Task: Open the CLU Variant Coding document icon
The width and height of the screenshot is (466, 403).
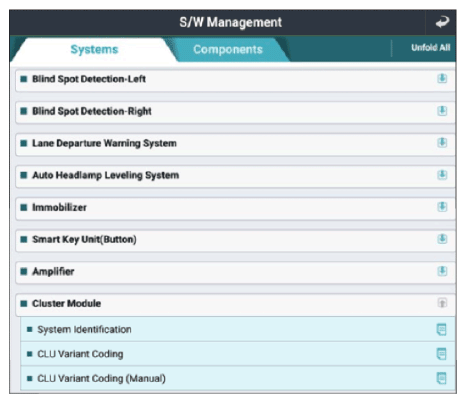Action: click(441, 354)
